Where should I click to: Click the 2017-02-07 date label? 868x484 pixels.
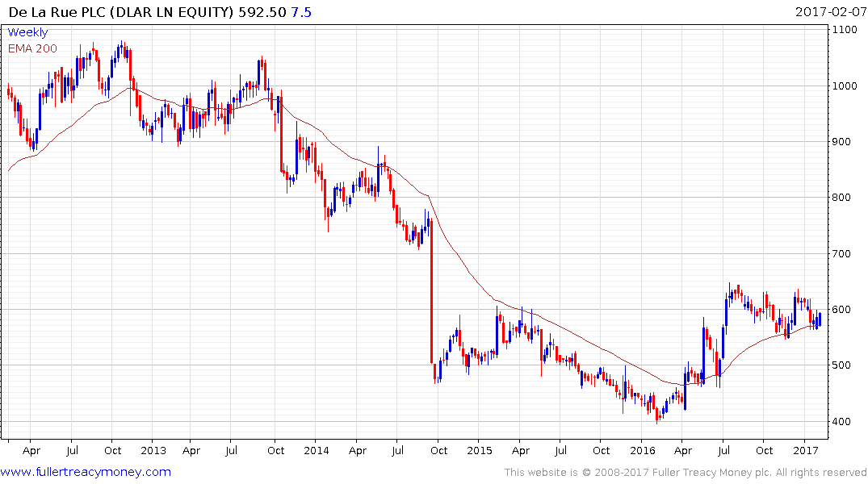[x=830, y=11]
